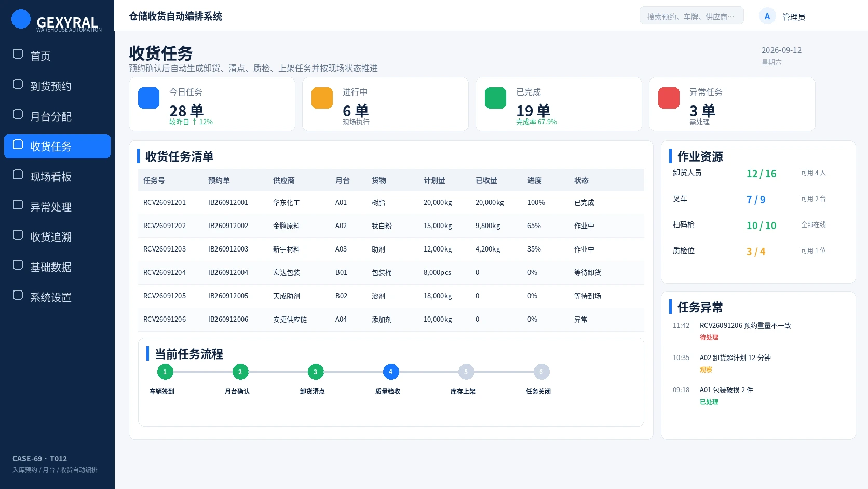The image size is (868, 489).
Task: Click supplier 华东化工
Action: pyautogui.click(x=287, y=203)
